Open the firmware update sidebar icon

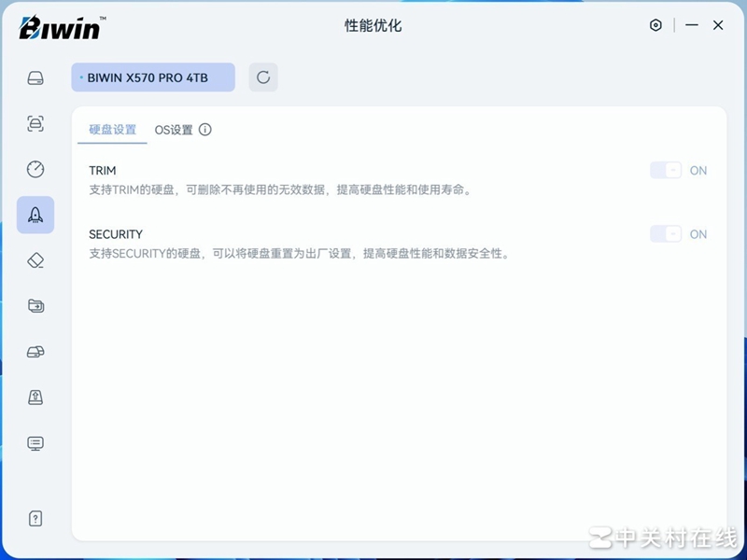tap(35, 398)
